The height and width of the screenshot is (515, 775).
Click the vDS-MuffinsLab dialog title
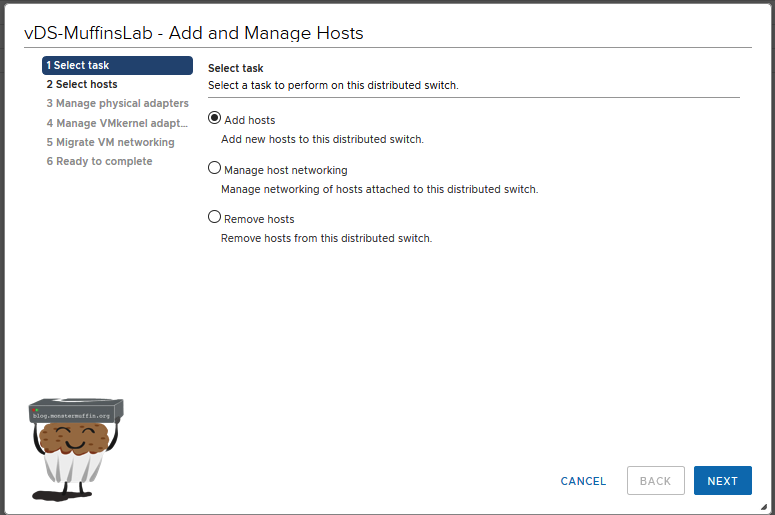pos(193,33)
